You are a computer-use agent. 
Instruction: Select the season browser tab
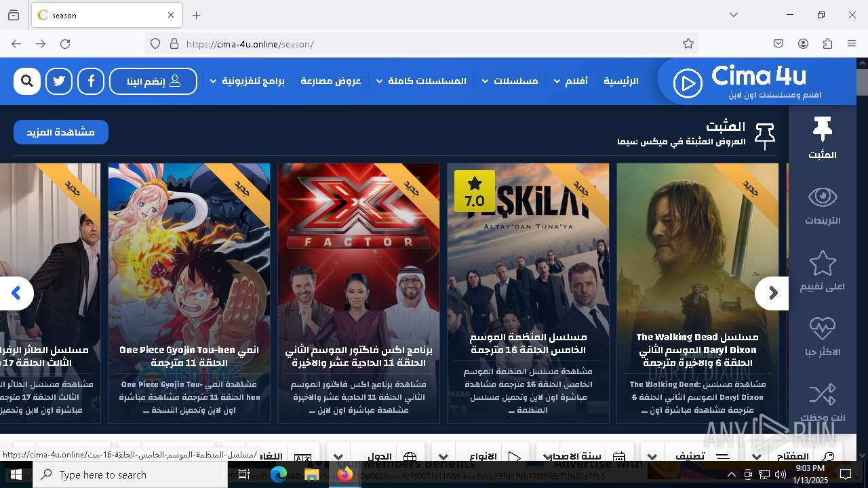pos(107,15)
